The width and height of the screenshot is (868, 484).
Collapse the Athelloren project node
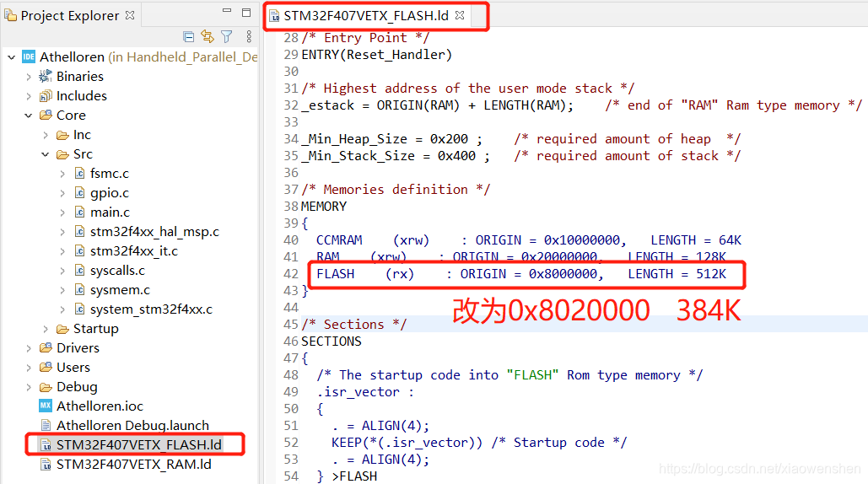click(12, 57)
